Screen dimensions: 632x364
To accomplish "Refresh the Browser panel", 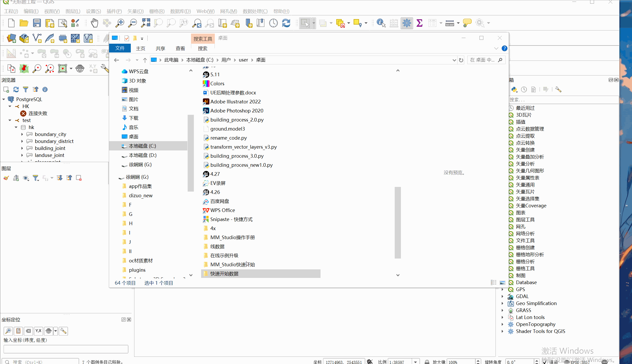I will click(x=16, y=89).
